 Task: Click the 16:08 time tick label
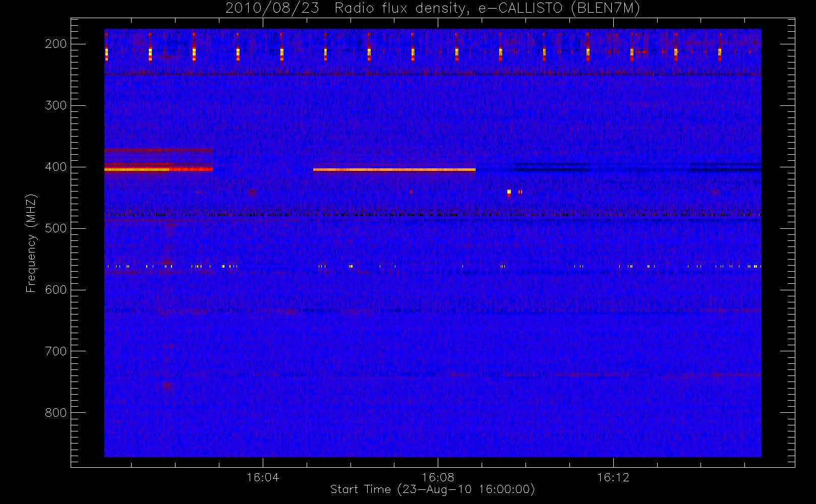(438, 477)
